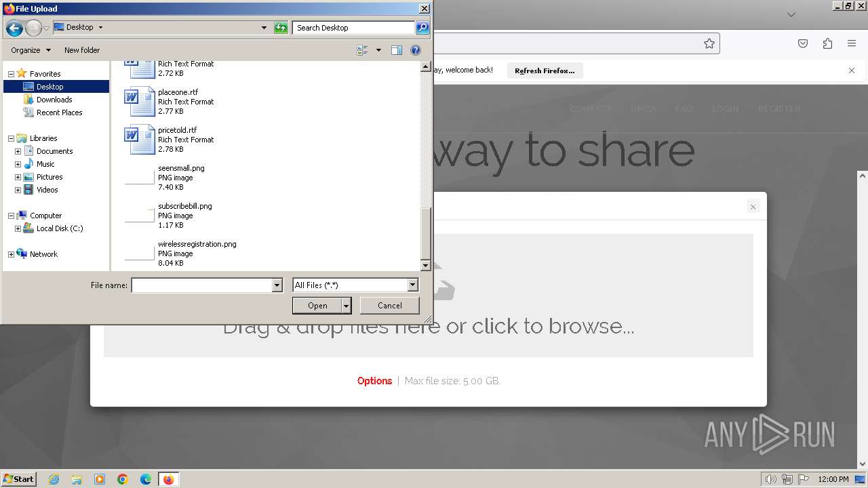
Task: Open recent locations dropdown beside Forward arrow
Action: (46, 28)
